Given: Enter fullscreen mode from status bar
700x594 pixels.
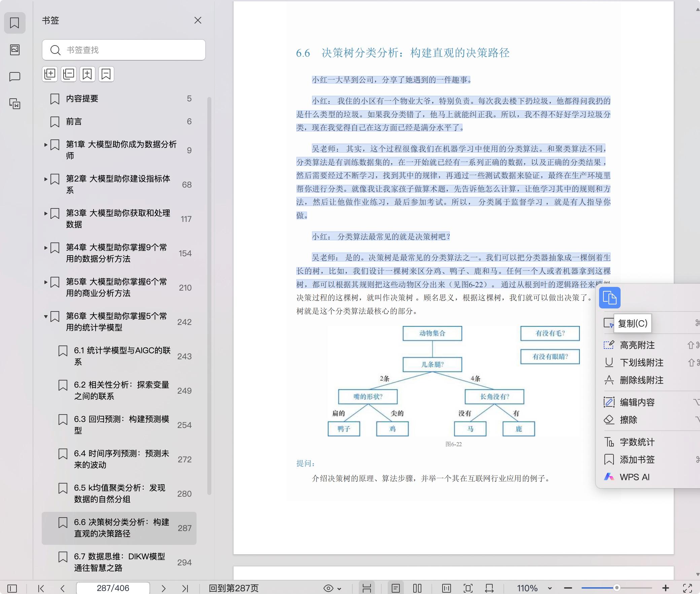Looking at the screenshot, I should [x=687, y=588].
